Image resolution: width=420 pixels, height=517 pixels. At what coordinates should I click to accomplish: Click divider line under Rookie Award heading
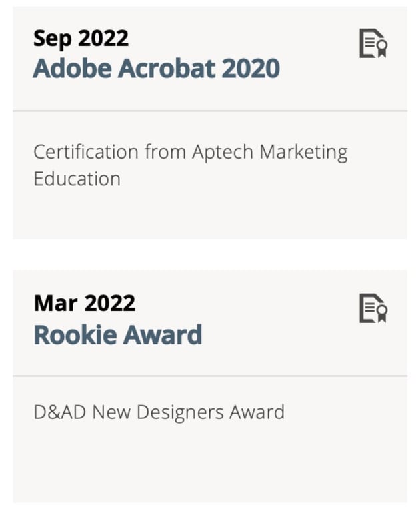[x=210, y=376]
